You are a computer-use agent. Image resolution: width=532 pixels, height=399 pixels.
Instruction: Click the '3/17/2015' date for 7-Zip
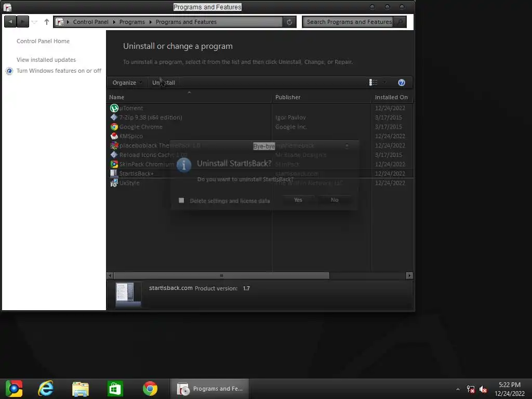[389, 117]
